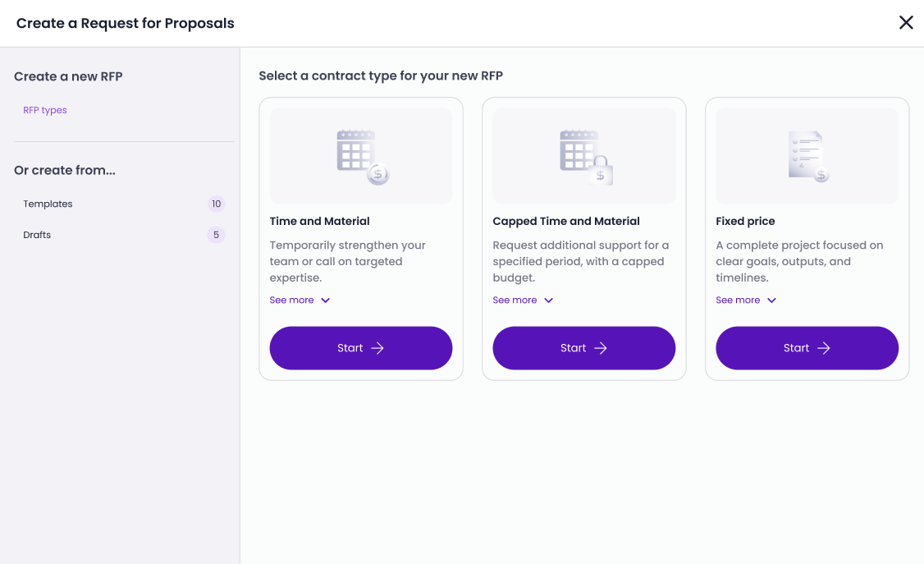Click the Time and Material calendar coin icon

(x=363, y=157)
